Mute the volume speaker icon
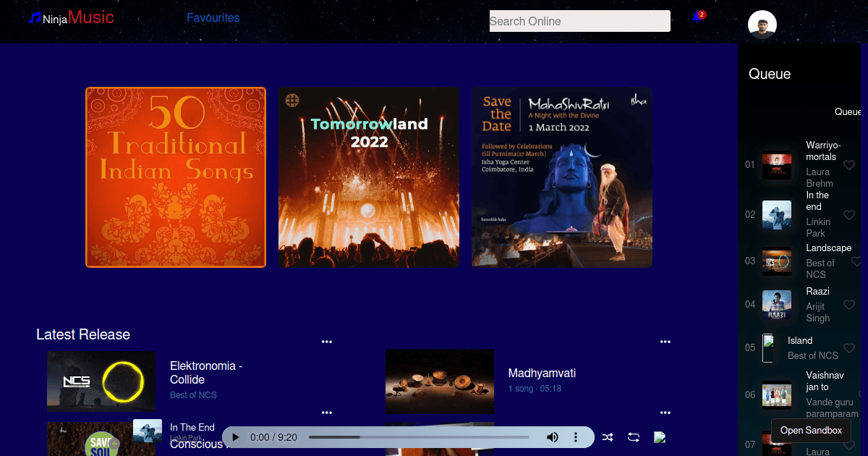 coord(553,437)
